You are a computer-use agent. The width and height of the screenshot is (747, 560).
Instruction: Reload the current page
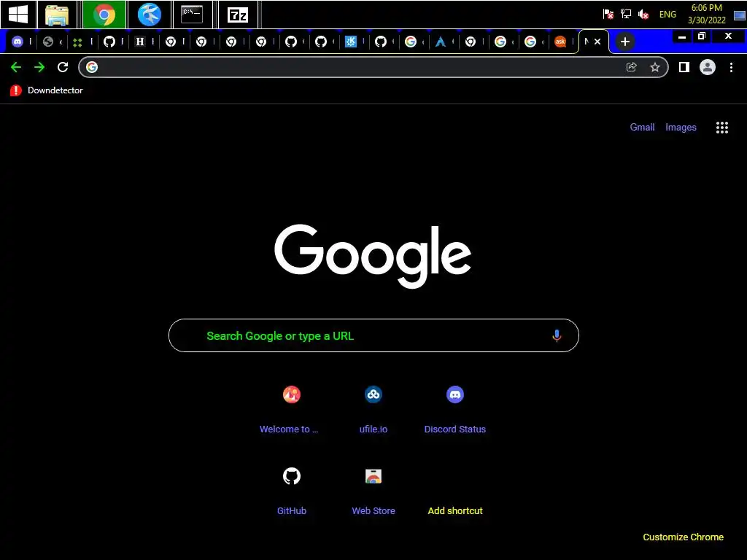[63, 67]
